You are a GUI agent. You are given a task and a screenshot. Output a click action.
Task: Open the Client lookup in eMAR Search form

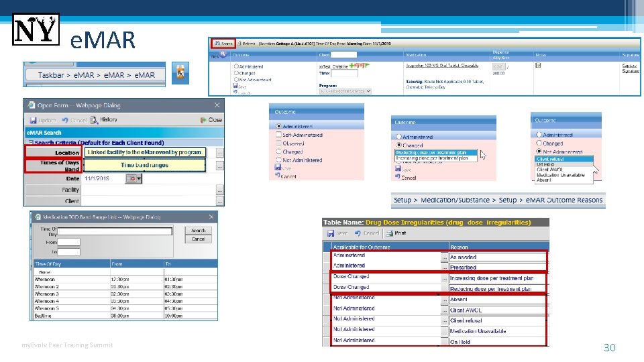220,201
